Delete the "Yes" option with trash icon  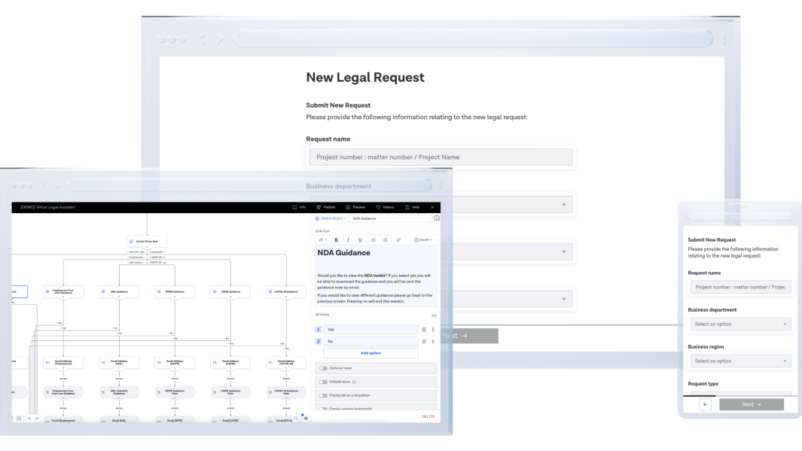click(424, 329)
